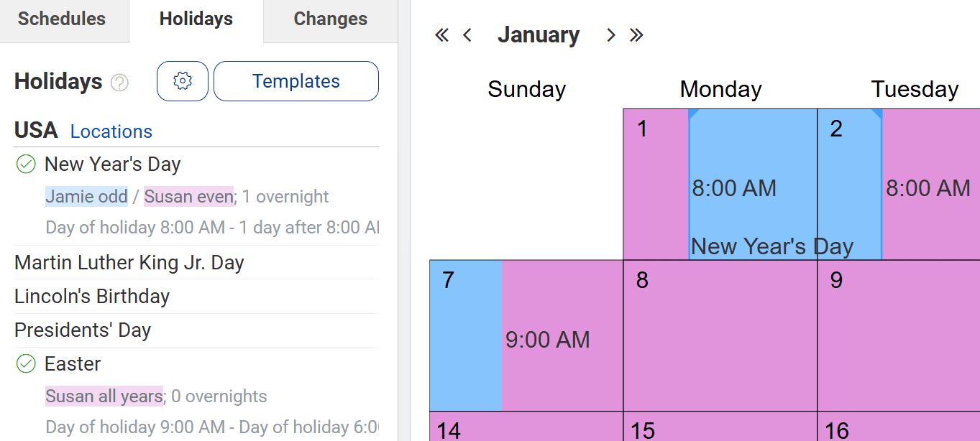Toggle Easter green checkmark
Viewport: 980px width, 441px height.
pos(26,364)
